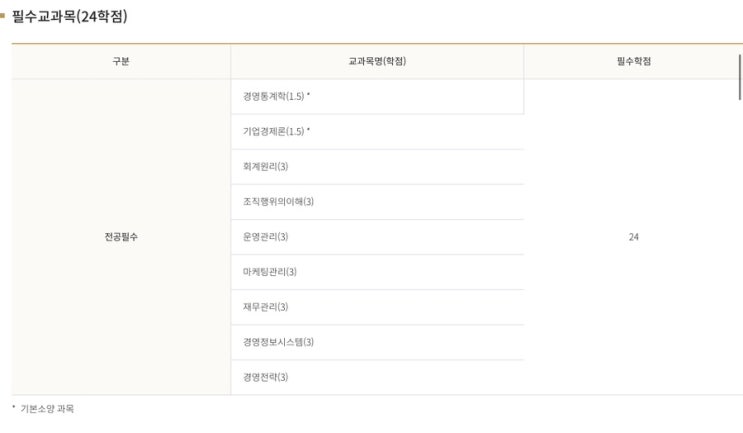Click the vertical scrollbar on the right
743x433 pixels.
pyautogui.click(x=740, y=78)
